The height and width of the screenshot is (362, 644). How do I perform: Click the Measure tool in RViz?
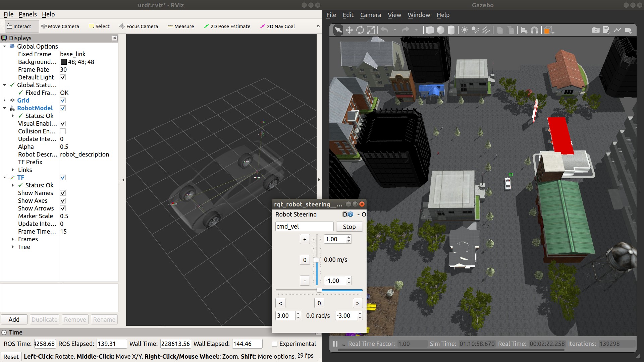(180, 26)
